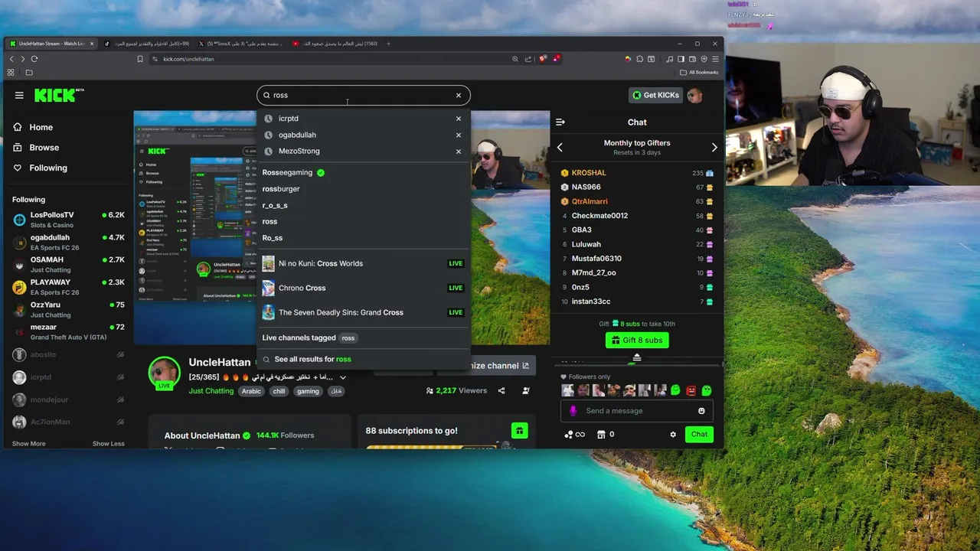980x551 pixels.
Task: Clear the search field with the X
Action: point(459,95)
